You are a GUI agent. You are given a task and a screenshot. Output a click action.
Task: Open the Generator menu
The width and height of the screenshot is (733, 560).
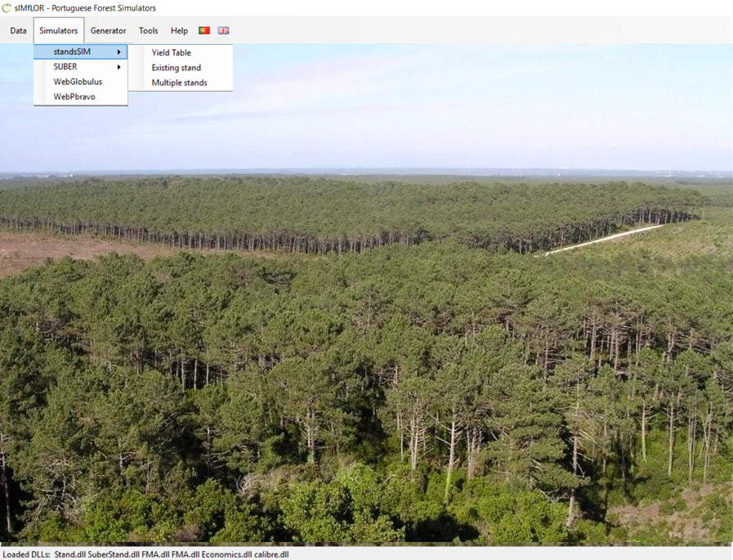tap(108, 31)
